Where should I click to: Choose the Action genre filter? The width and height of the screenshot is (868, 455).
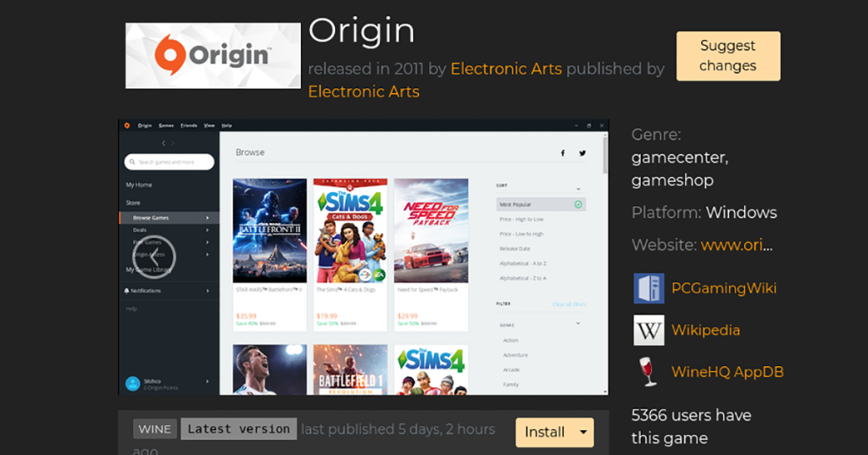[510, 341]
